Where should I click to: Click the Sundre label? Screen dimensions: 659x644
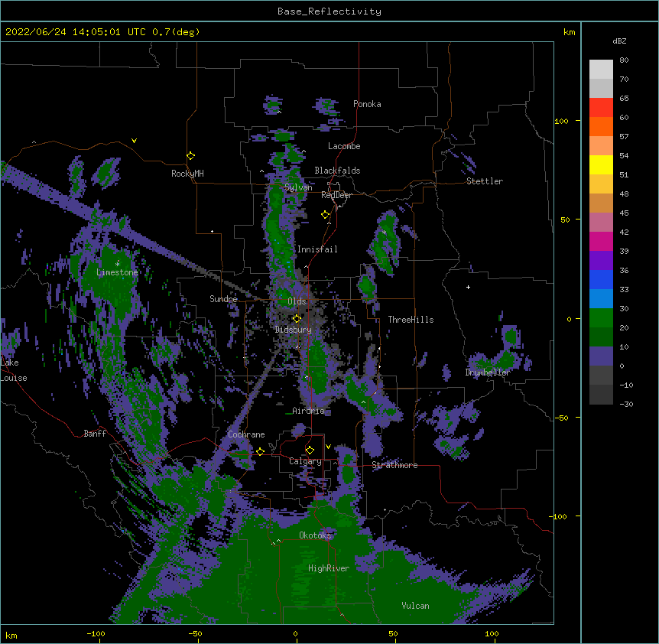(x=223, y=299)
